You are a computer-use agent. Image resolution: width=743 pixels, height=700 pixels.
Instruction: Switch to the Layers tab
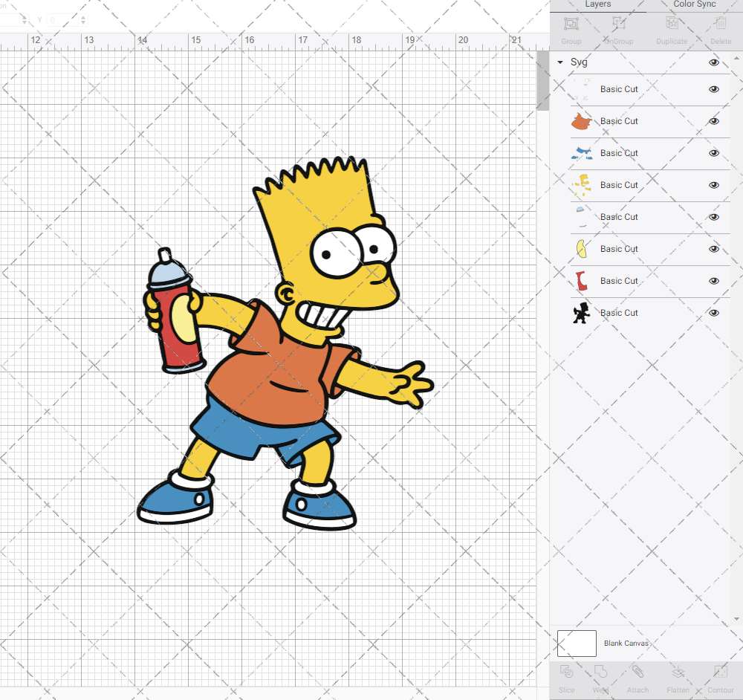[x=597, y=4]
